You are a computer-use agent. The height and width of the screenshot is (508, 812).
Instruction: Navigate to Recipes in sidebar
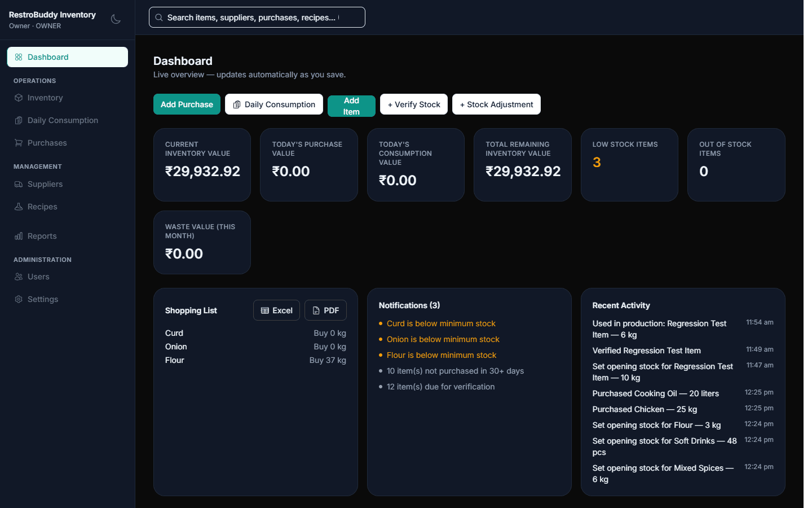click(68, 207)
